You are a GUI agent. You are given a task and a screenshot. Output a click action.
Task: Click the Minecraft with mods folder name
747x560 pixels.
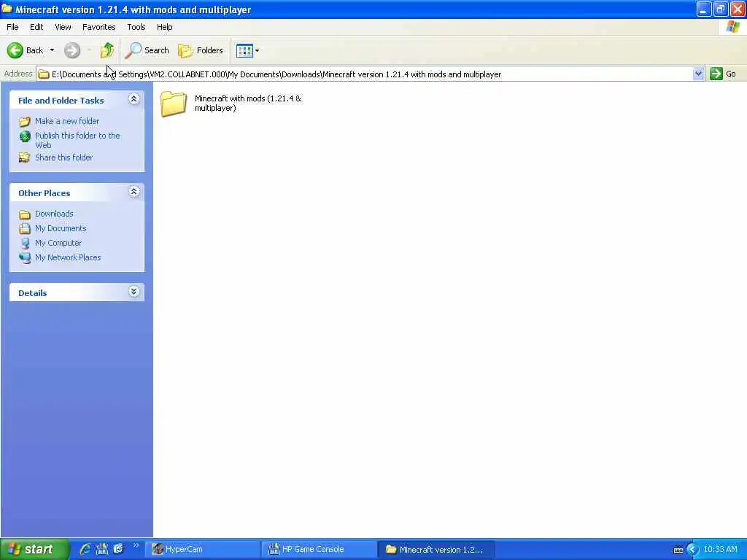pyautogui.click(x=248, y=104)
